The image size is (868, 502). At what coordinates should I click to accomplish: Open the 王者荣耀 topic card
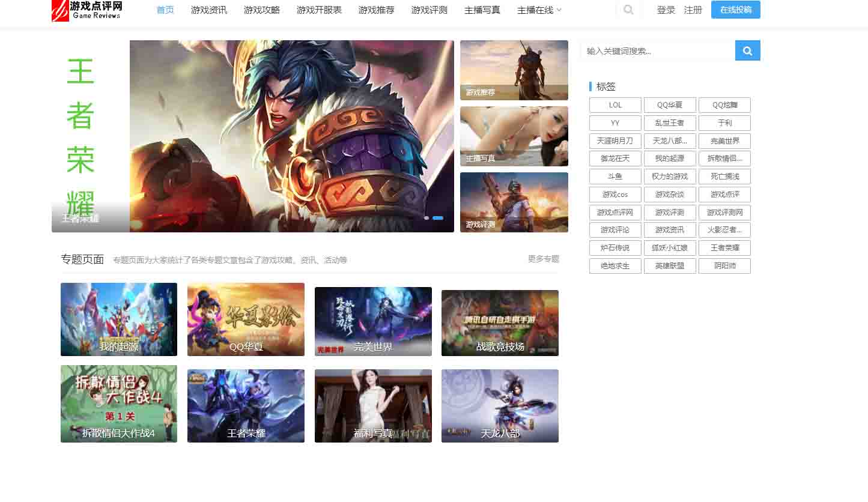click(246, 406)
